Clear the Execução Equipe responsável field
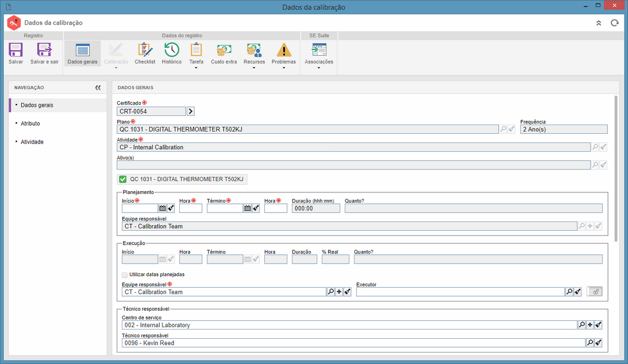 coord(348,292)
